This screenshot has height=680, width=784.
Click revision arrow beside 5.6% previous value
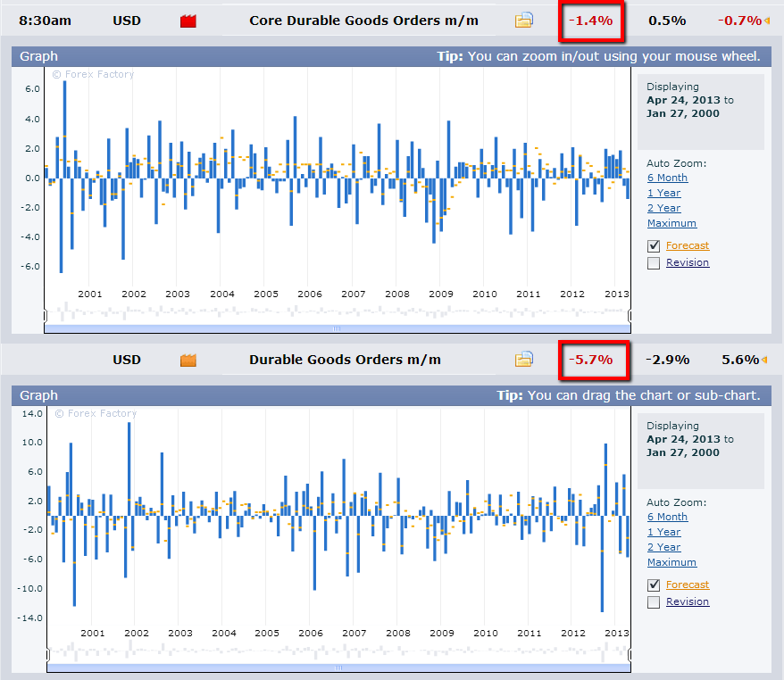click(764, 360)
